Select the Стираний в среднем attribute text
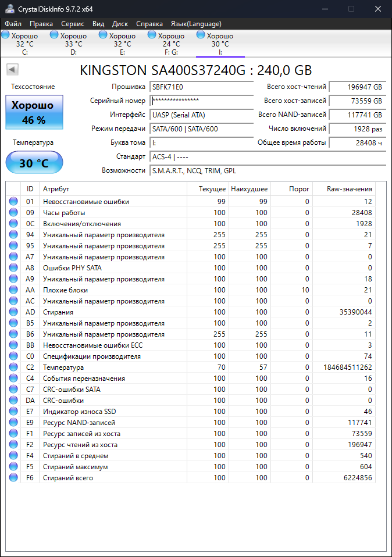This screenshot has height=557, width=392. tap(76, 456)
